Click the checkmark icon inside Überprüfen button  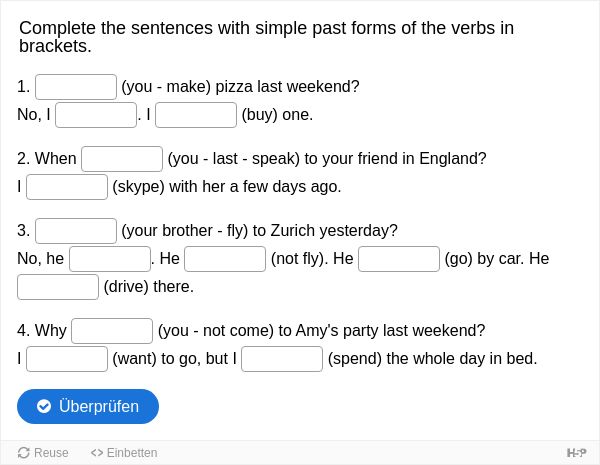point(44,406)
